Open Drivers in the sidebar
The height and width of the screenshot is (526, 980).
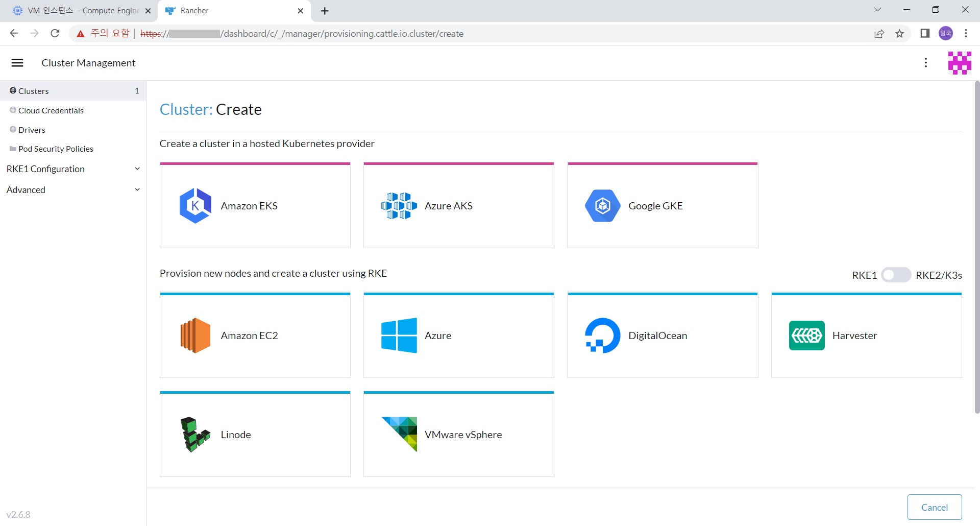(73, 130)
